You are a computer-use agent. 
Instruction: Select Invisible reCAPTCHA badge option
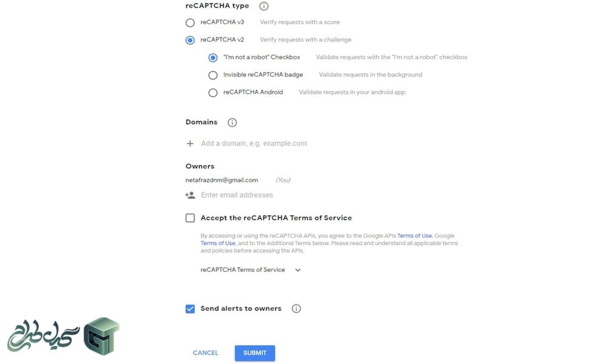tap(213, 75)
